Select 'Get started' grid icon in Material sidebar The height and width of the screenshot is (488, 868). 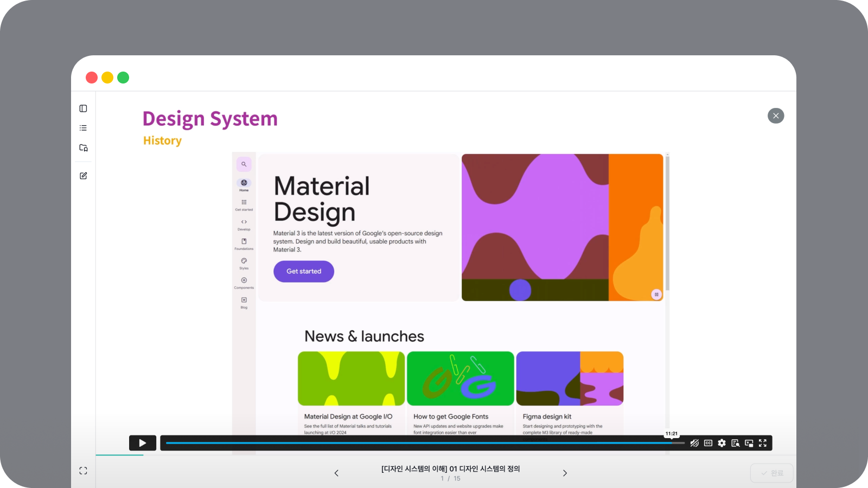(x=244, y=204)
